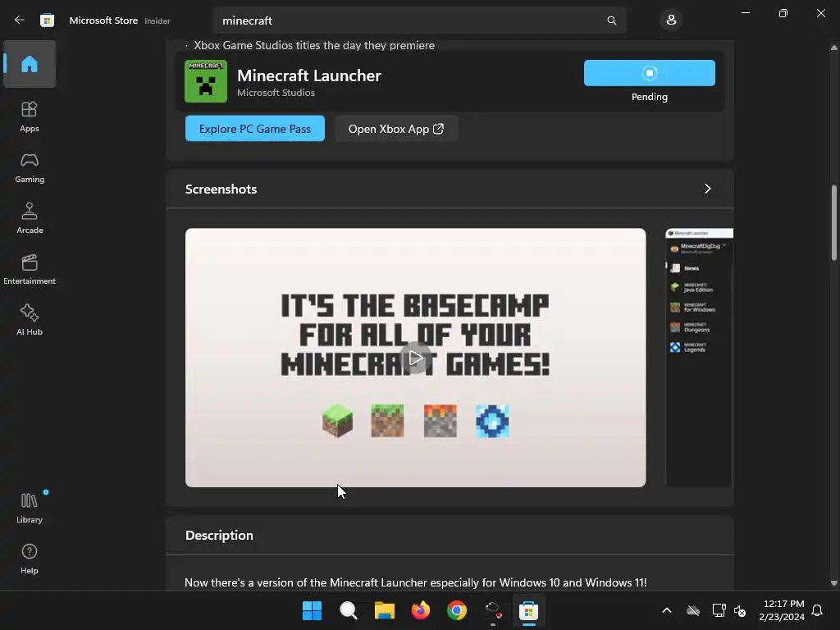Viewport: 840px width, 630px height.
Task: Click the Minecraft Launcher title text
Action: 309,75
